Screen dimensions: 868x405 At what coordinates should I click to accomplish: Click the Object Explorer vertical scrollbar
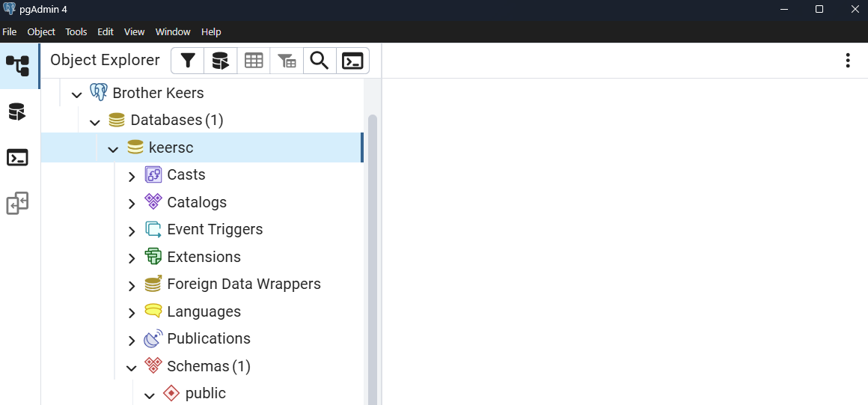point(373,259)
